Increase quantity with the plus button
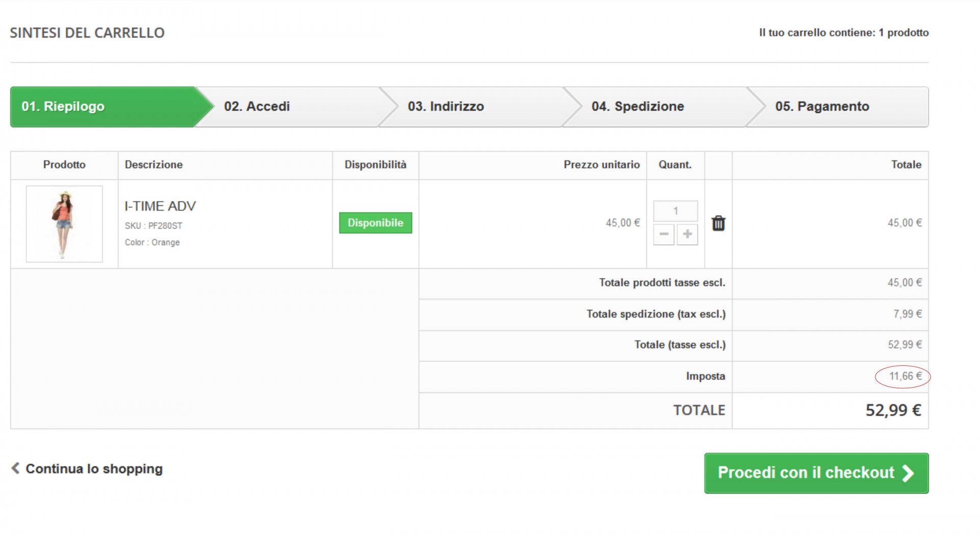This screenshot has width=980, height=540. click(688, 234)
